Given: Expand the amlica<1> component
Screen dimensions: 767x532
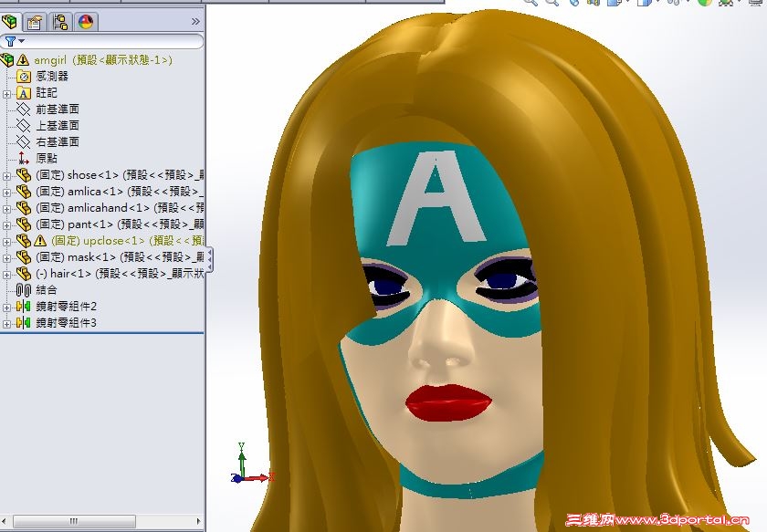Looking at the screenshot, I should 6,193.
